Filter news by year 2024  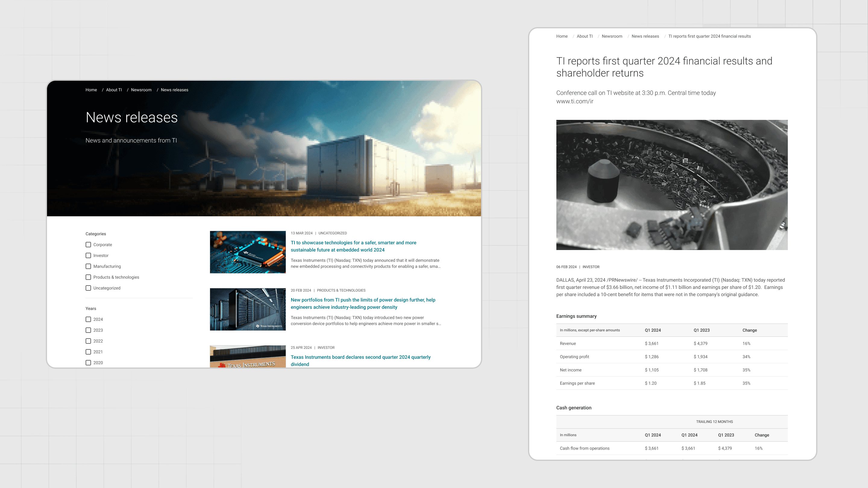pos(88,319)
